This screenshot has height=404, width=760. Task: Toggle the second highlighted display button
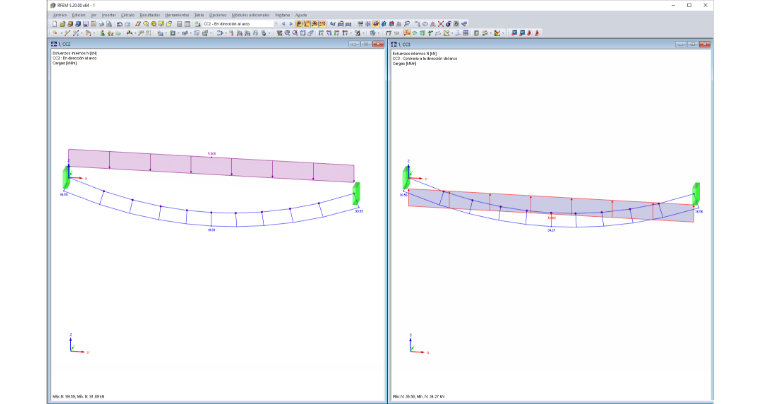coord(306,24)
